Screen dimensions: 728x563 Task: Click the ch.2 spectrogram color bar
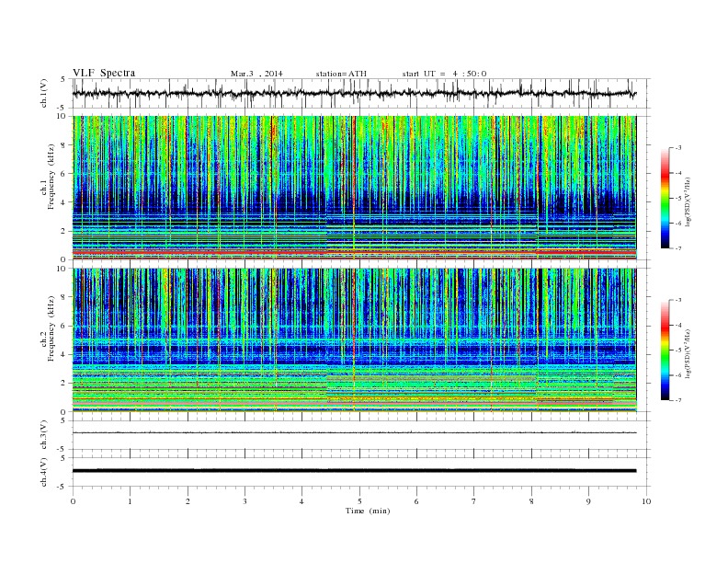665,350
